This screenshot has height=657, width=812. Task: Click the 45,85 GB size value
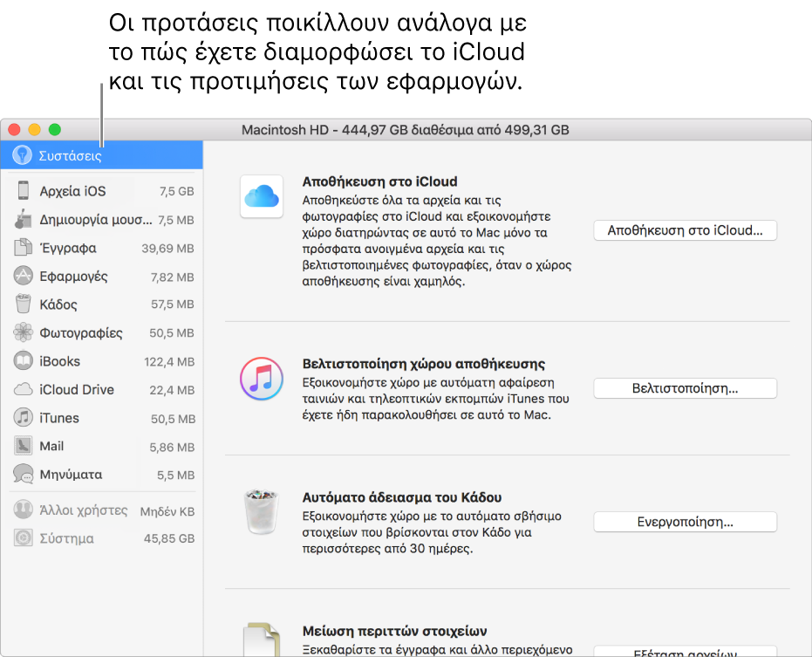(169, 538)
